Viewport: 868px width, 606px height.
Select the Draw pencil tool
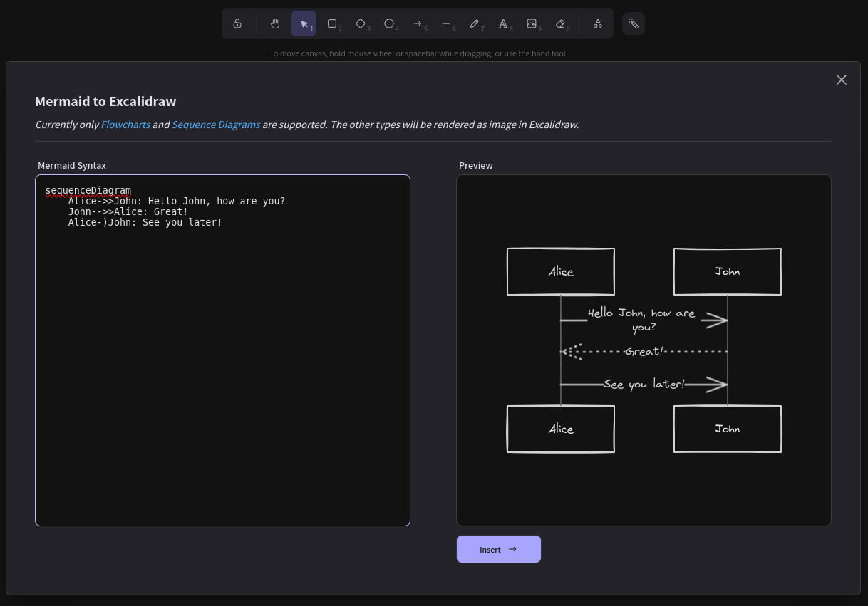(x=475, y=23)
